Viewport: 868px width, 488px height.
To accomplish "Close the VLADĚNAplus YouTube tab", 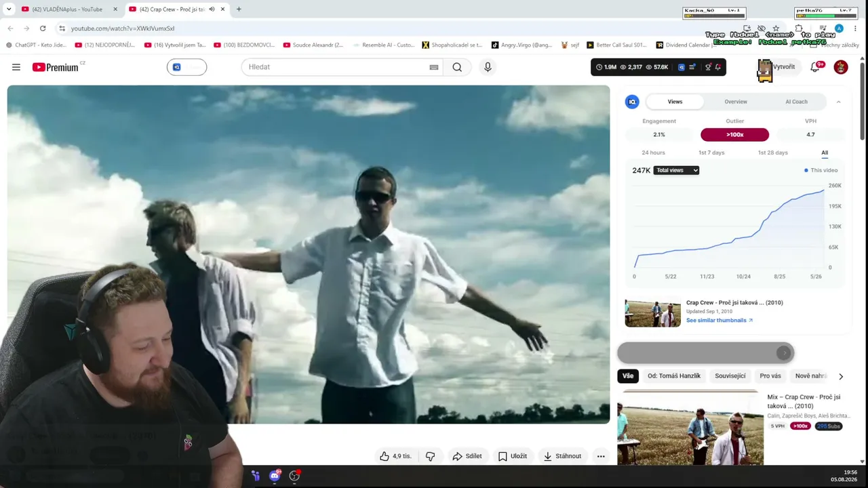I will tap(115, 9).
